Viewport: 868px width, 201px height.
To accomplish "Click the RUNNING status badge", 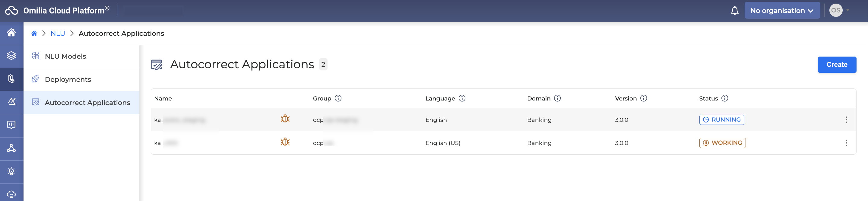I will tap(722, 120).
